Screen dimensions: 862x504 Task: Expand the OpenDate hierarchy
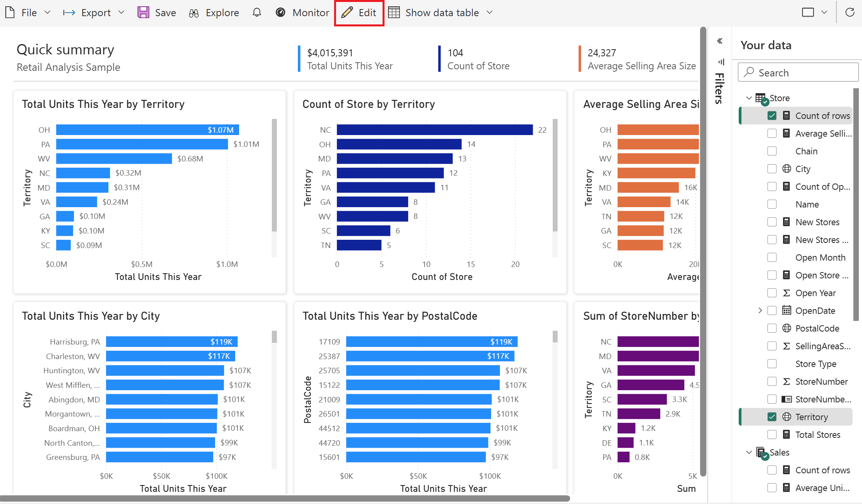coord(760,311)
